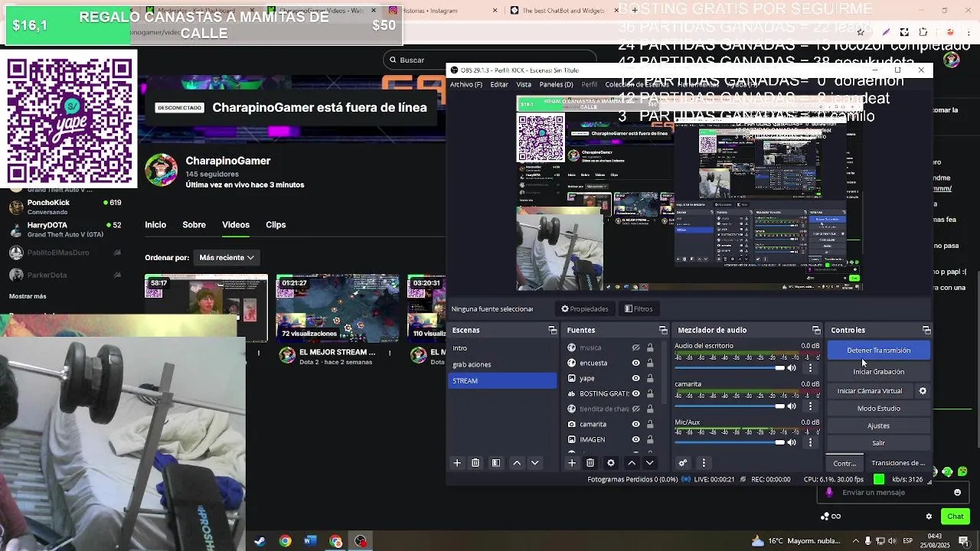Move source up with Fuentes up arrow

pos(632,463)
